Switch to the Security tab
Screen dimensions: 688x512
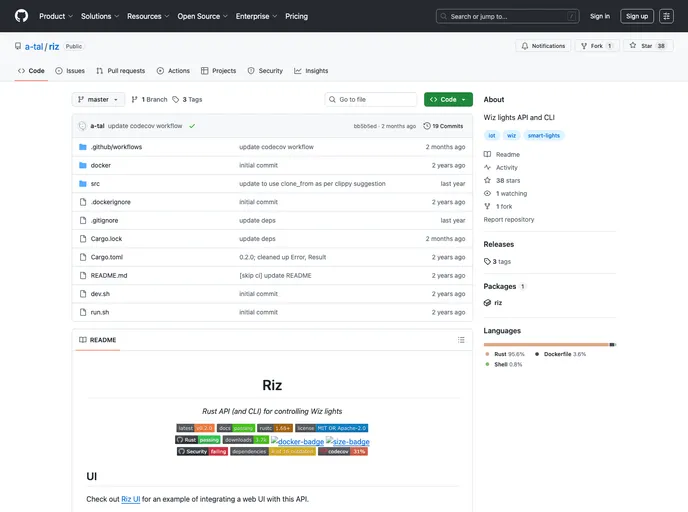pyautogui.click(x=265, y=71)
